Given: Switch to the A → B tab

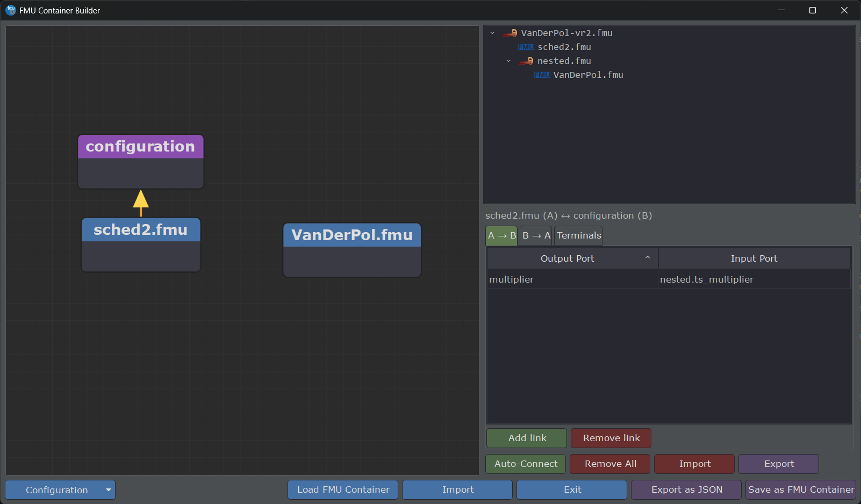Looking at the screenshot, I should pos(501,236).
